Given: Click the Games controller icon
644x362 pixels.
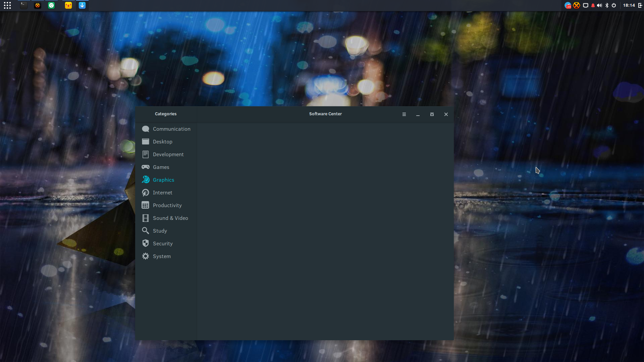Looking at the screenshot, I should click(145, 167).
